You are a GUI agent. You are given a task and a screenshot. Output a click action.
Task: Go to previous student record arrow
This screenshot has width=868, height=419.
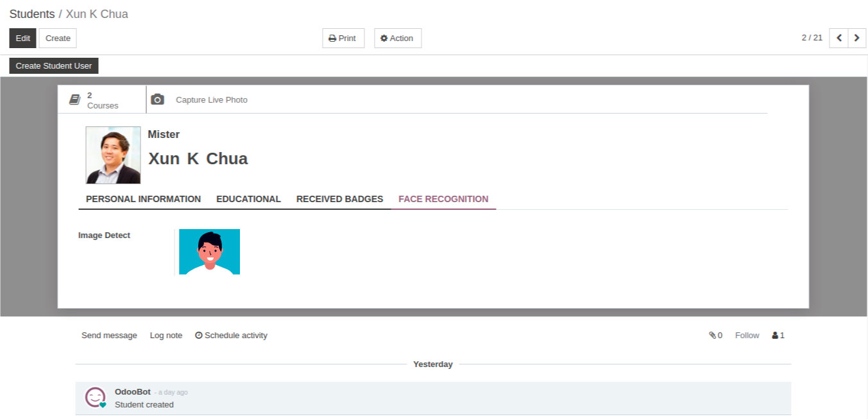point(838,38)
